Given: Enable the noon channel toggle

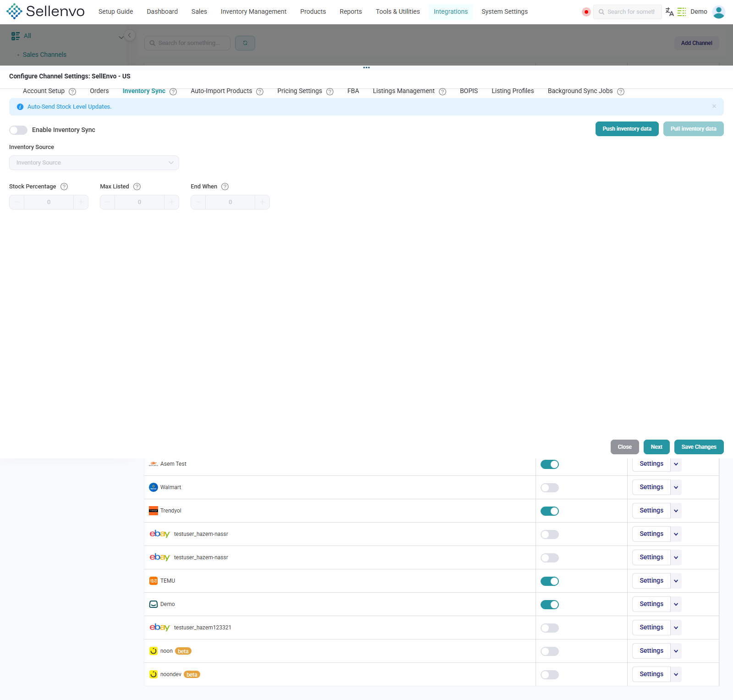Looking at the screenshot, I should 550,651.
